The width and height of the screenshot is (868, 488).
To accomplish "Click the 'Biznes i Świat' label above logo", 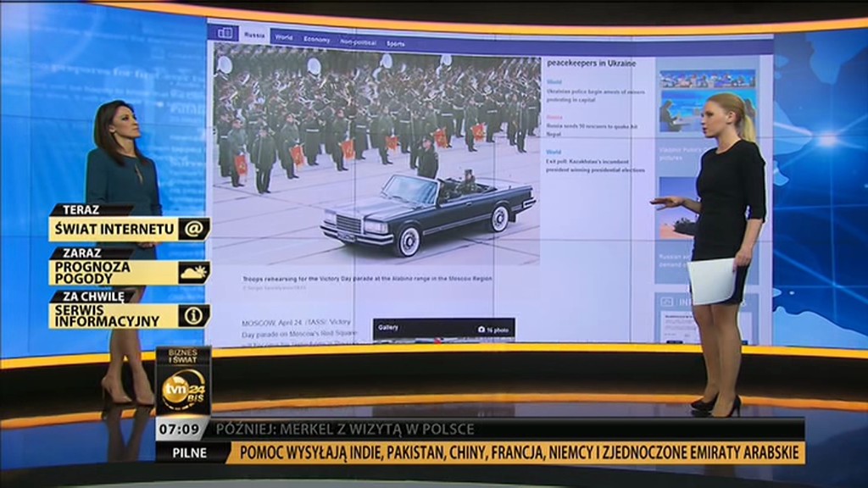I will point(183,356).
